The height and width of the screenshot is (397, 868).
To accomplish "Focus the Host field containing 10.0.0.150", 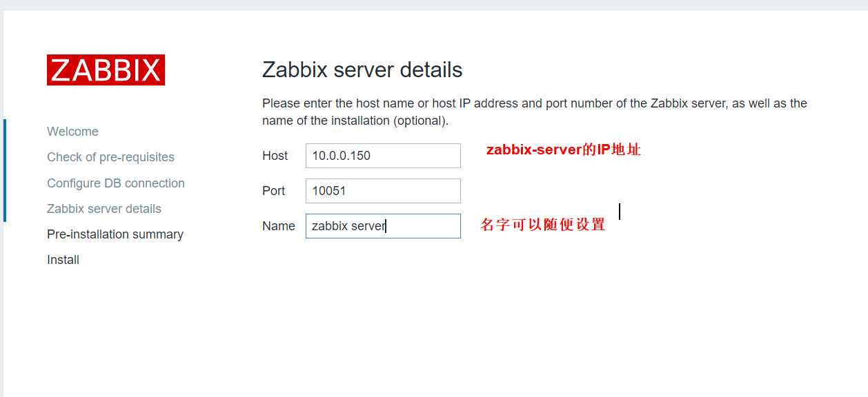I will pyautogui.click(x=383, y=156).
